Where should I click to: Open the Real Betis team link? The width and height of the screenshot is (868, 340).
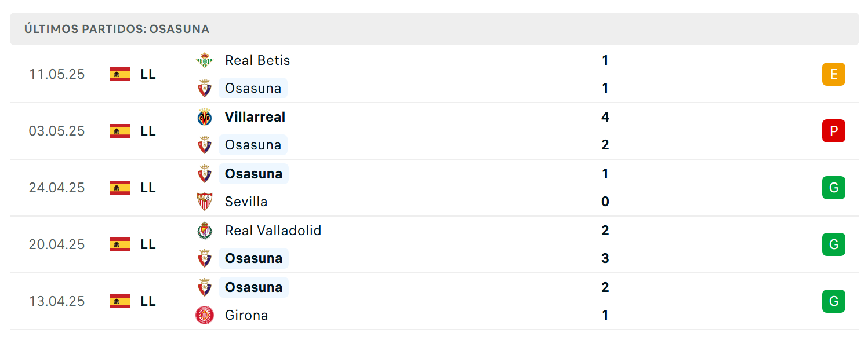(x=257, y=60)
